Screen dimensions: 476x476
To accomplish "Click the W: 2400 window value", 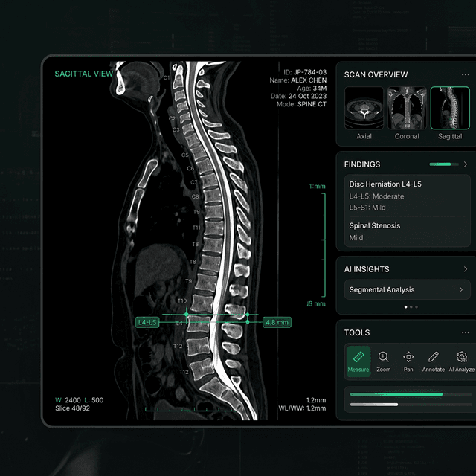I will point(68,400).
